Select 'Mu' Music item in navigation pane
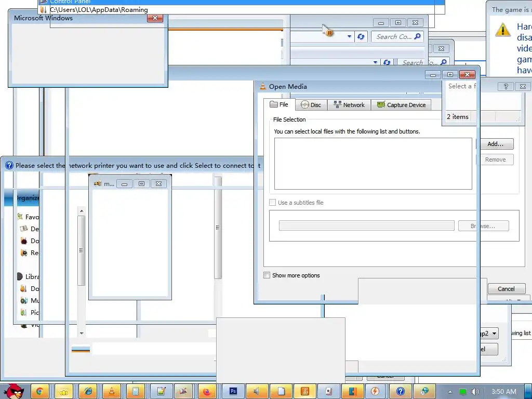Viewport: 532px width, 399px height. tap(30, 300)
